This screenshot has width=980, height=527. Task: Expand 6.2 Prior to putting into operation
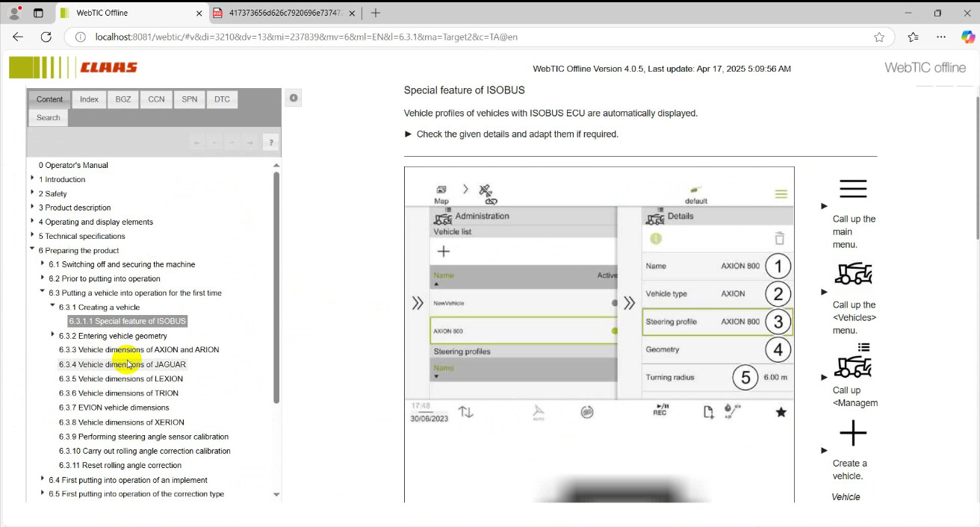43,278
